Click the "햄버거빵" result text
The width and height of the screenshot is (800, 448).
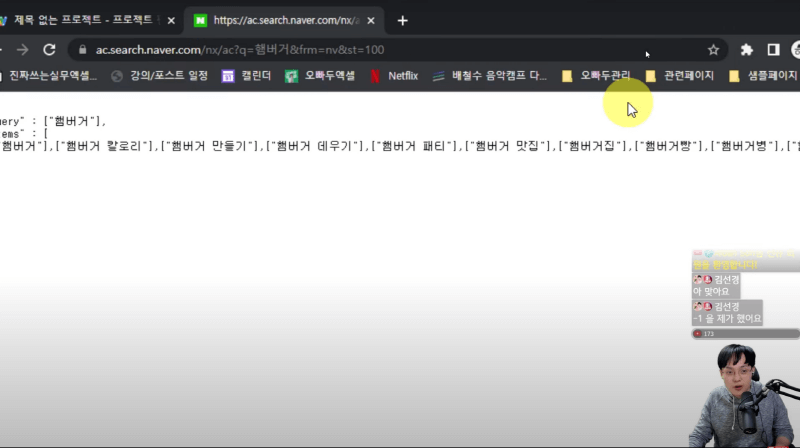[670, 146]
